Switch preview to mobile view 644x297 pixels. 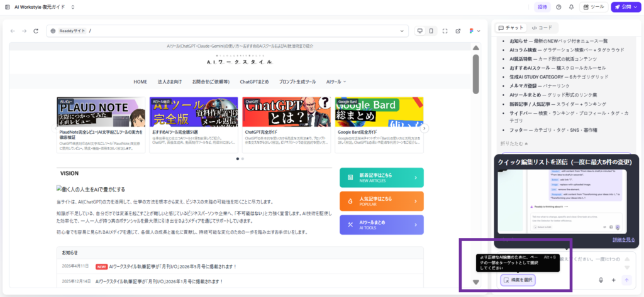431,31
